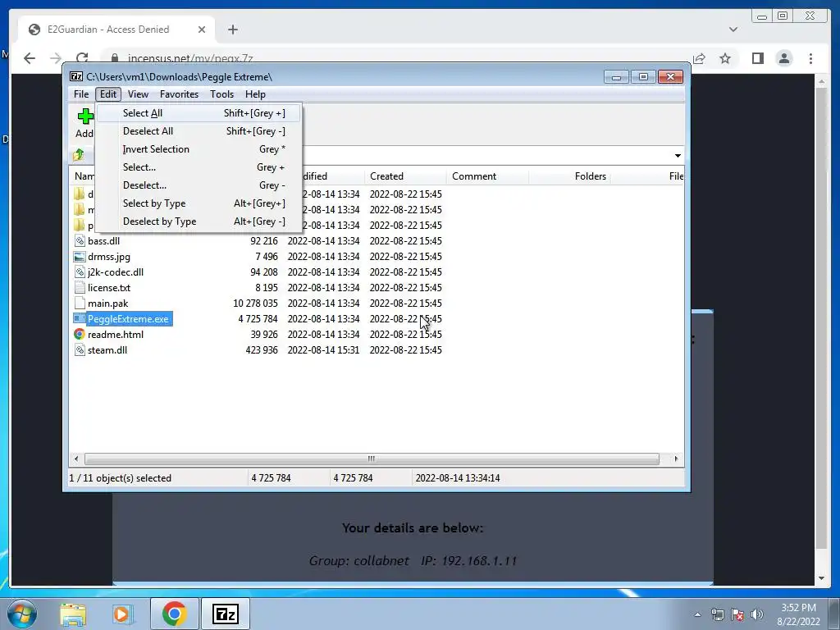Click the readme.html Chrome icon
This screenshot has width=840, height=630.
(80, 335)
